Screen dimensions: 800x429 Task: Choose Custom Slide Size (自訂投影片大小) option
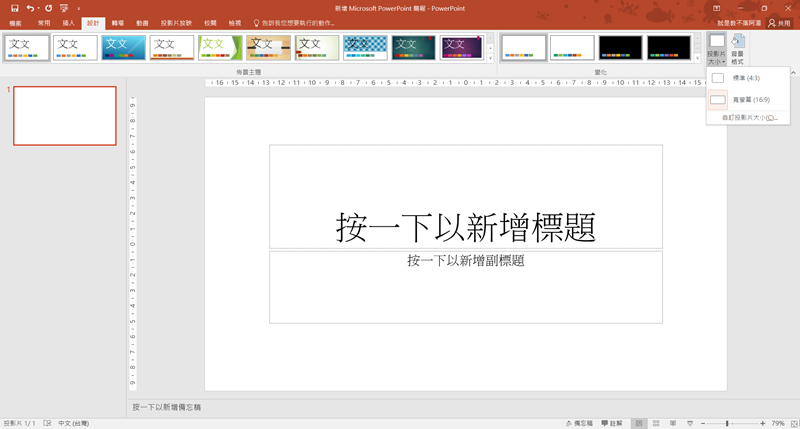coord(749,118)
